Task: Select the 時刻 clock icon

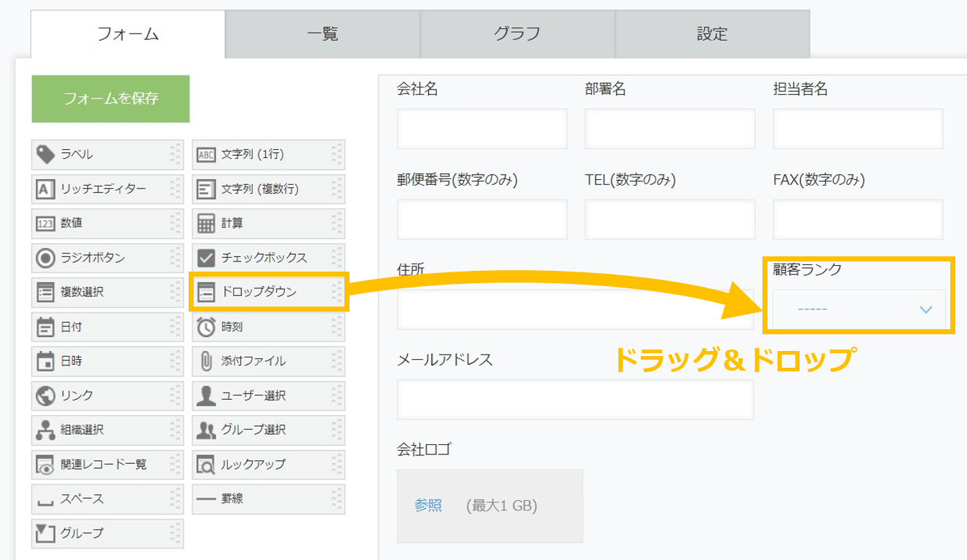Action: (206, 327)
